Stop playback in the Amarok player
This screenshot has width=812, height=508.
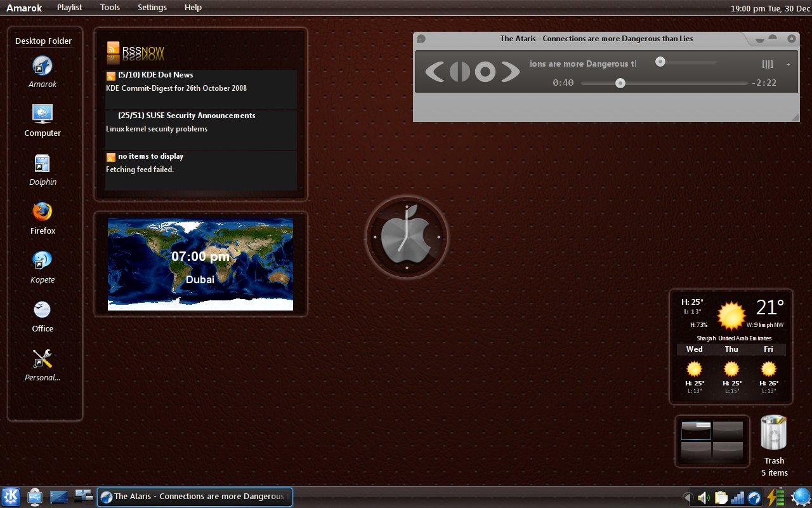point(485,71)
